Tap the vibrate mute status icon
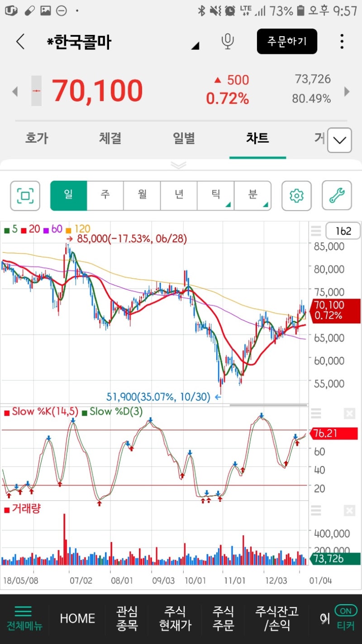The image size is (362, 644). click(215, 10)
